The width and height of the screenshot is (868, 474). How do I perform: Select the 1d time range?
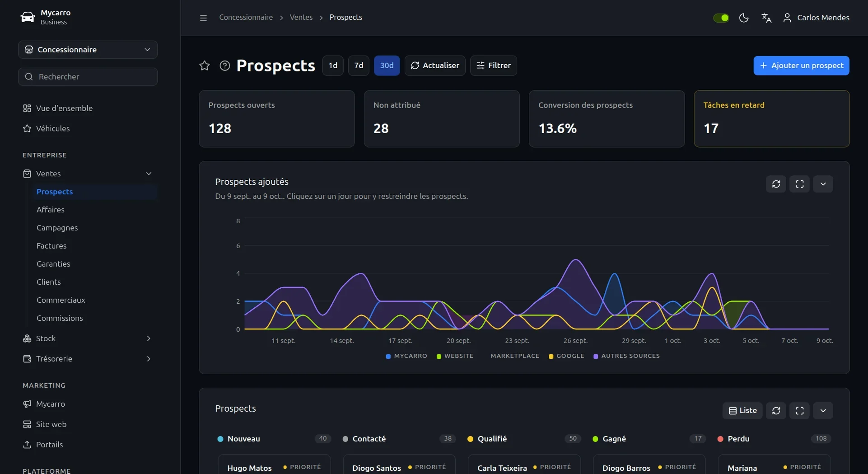333,66
